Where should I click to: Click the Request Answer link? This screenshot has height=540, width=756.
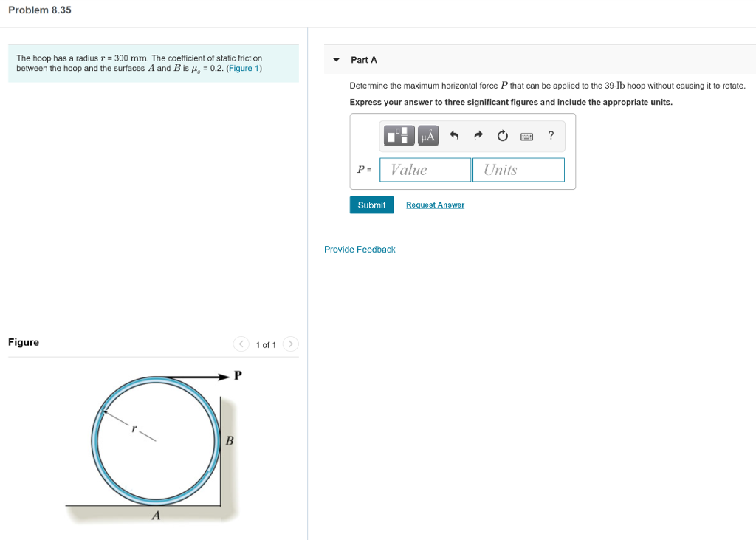pyautogui.click(x=435, y=205)
